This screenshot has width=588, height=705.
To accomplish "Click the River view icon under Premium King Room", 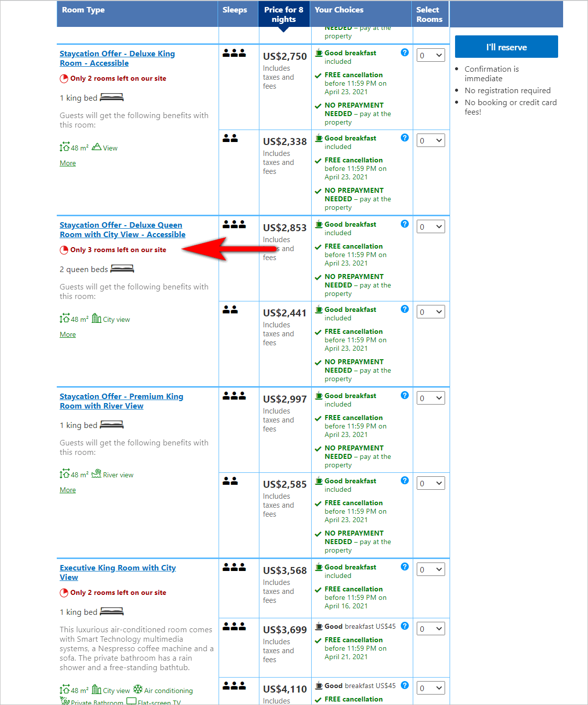I will (97, 474).
